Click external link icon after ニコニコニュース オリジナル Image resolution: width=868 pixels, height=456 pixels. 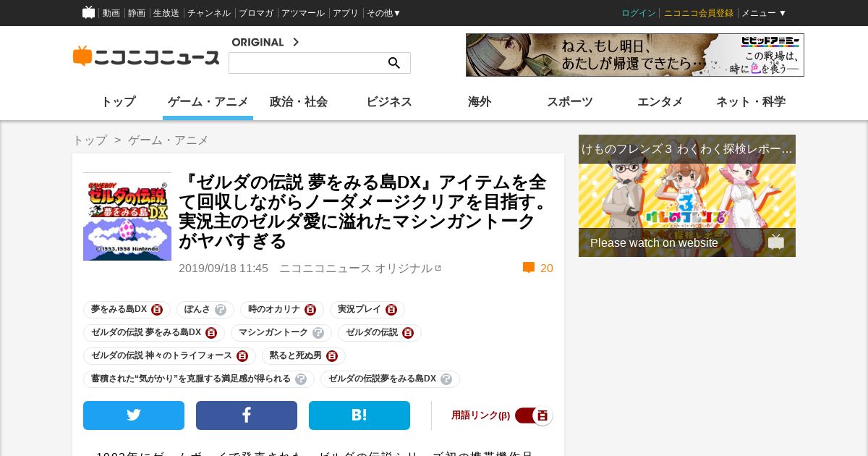438,268
